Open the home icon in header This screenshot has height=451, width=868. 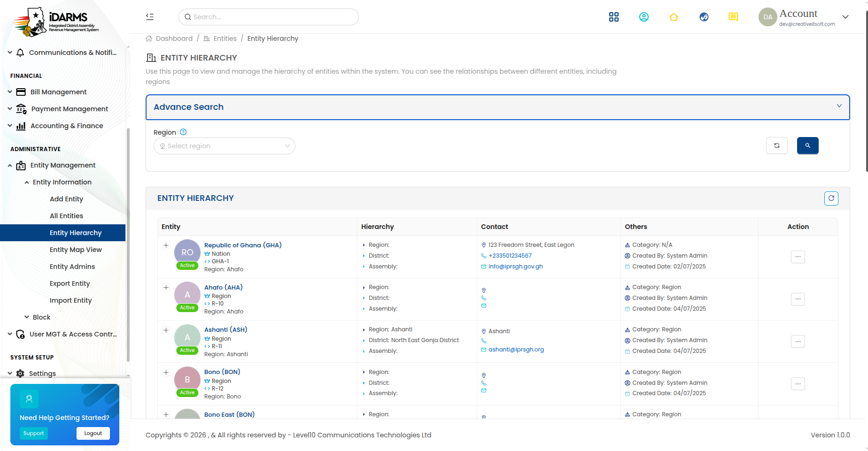pos(674,17)
